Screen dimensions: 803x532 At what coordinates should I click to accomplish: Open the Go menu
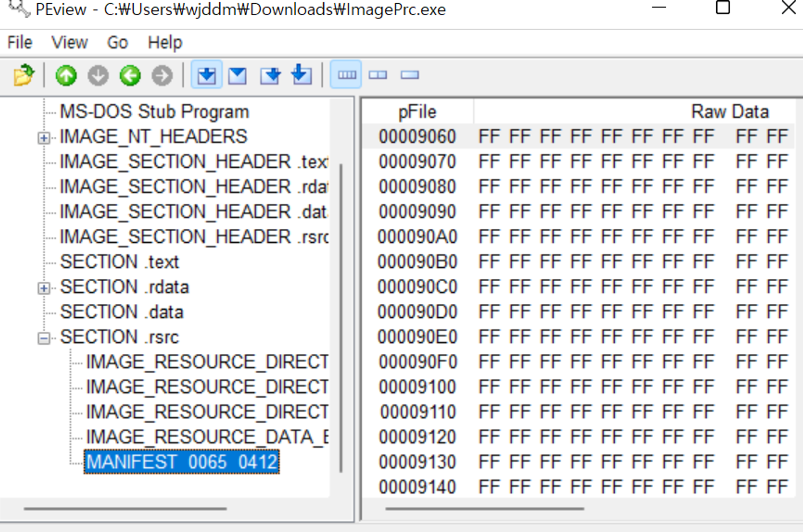click(117, 43)
